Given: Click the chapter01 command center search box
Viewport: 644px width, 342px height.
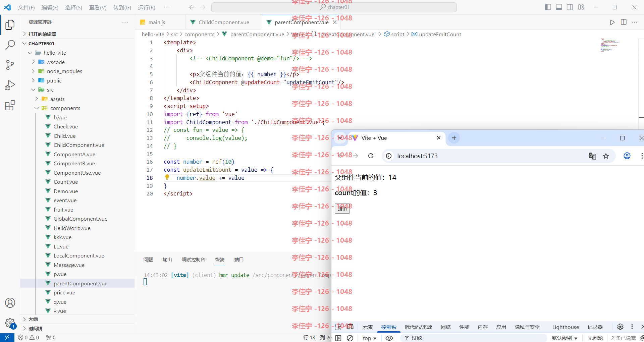Looking at the screenshot, I should [334, 7].
